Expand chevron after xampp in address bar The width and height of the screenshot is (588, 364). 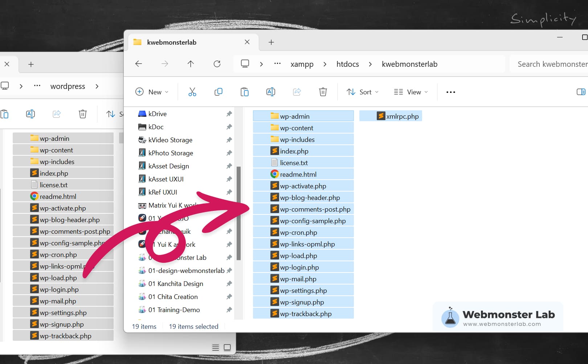tap(325, 64)
